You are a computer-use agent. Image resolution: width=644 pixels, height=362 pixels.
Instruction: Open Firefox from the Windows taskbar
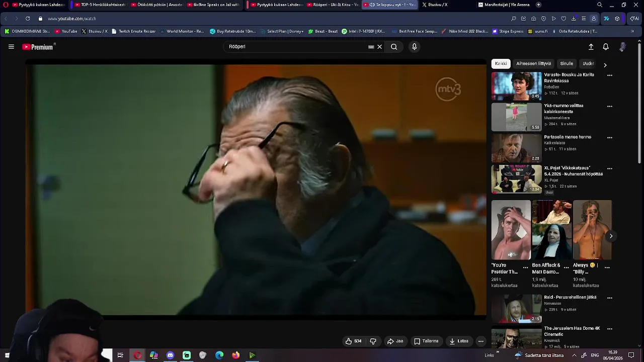pos(235,355)
